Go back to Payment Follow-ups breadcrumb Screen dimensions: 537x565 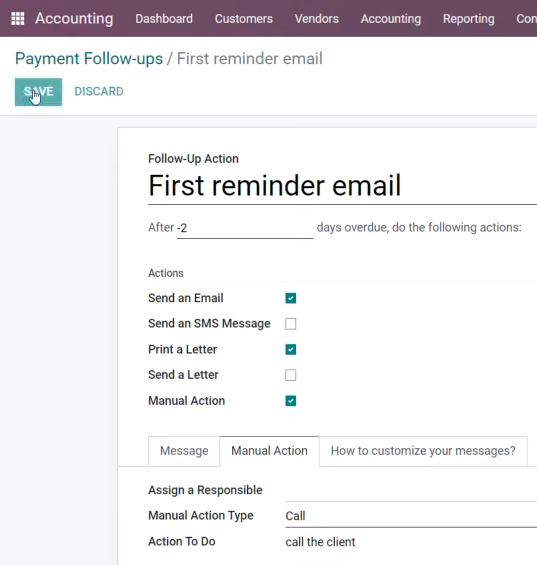[89, 58]
